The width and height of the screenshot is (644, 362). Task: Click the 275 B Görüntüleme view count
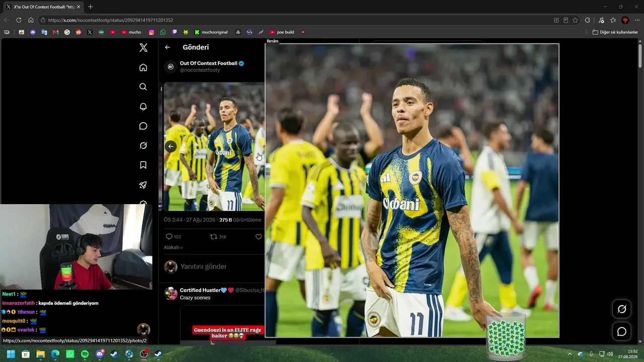240,220
